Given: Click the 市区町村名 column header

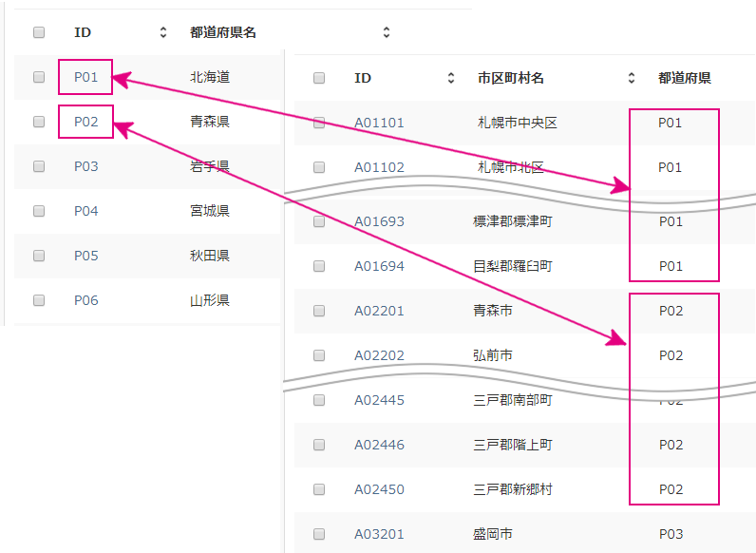Looking at the screenshot, I should (x=511, y=78).
